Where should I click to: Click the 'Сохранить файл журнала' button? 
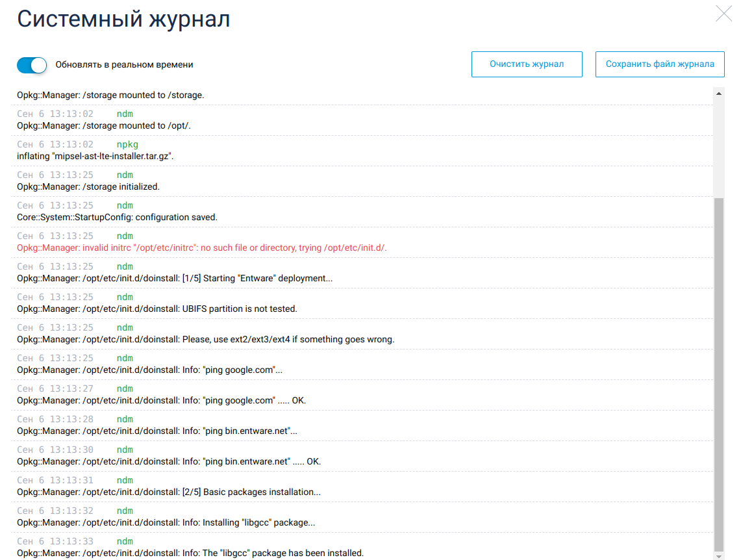click(660, 64)
